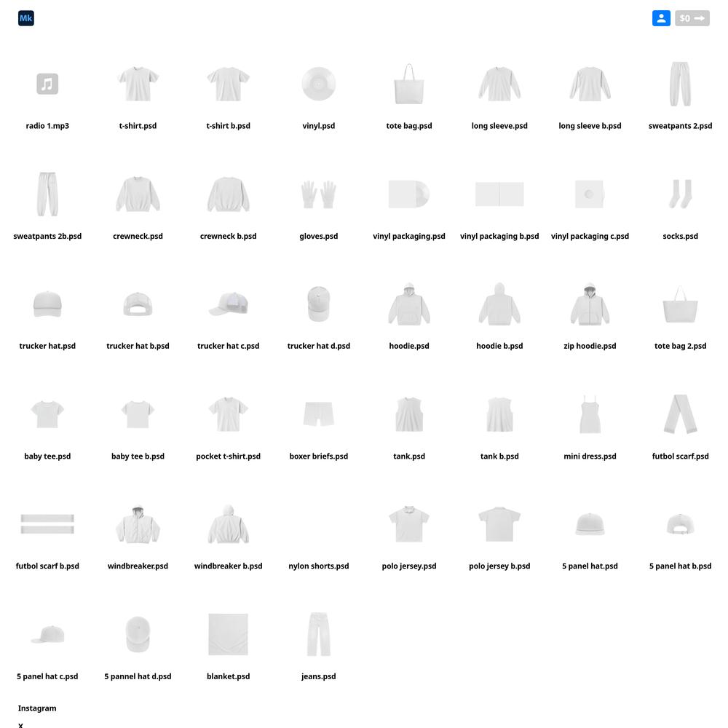Click the mini dress.psd file name
728x728 pixels.
590,456
